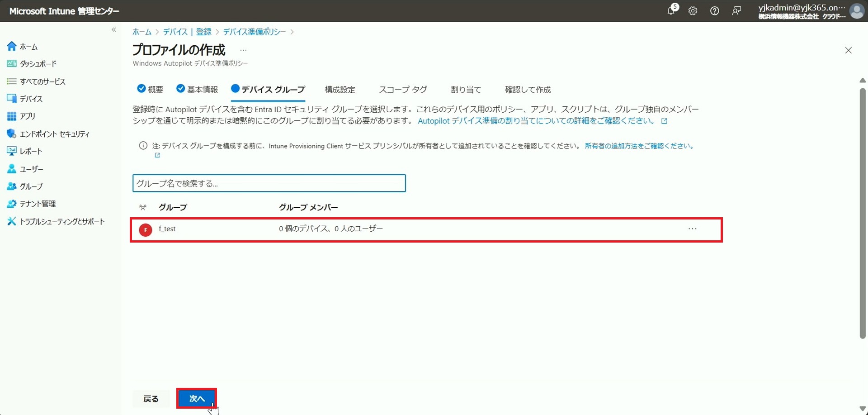Image resolution: width=868 pixels, height=415 pixels.
Task: Switch to the 概要 step tab
Action: [x=150, y=89]
